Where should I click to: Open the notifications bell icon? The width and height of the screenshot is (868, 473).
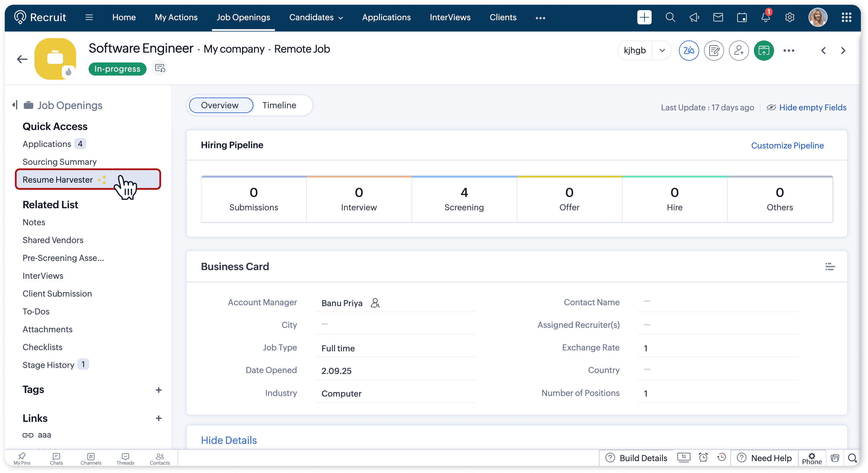coord(765,18)
